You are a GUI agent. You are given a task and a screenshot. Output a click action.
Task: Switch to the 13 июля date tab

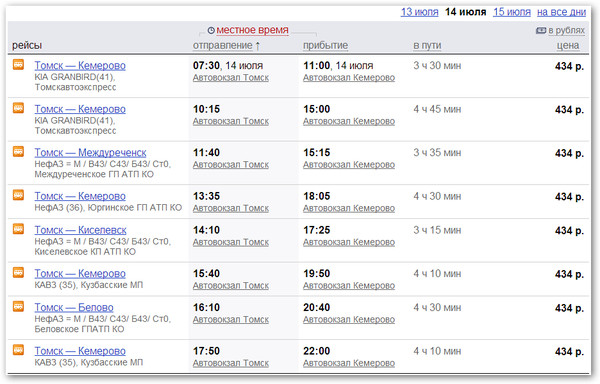(x=419, y=12)
